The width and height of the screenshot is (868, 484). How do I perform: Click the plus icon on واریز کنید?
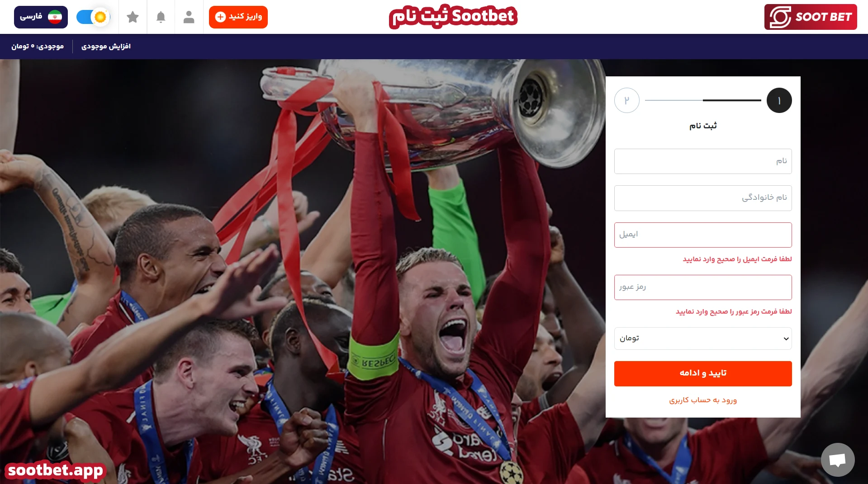coord(220,17)
